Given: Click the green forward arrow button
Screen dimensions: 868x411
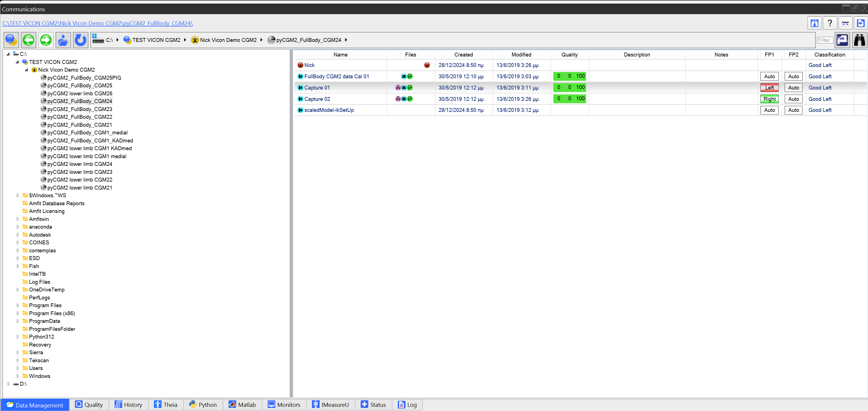Looking at the screenshot, I should tap(46, 40).
